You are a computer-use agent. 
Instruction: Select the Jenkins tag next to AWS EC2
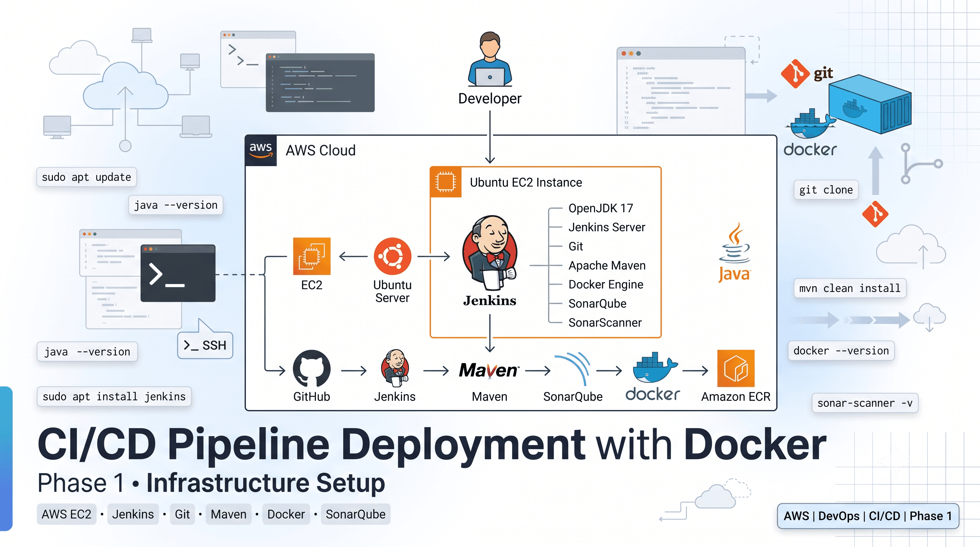click(x=133, y=514)
